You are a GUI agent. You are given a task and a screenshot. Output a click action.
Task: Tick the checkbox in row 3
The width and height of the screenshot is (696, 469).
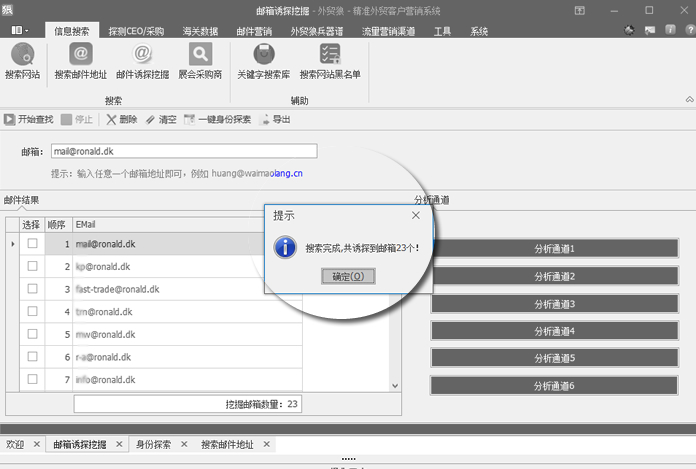(32, 289)
